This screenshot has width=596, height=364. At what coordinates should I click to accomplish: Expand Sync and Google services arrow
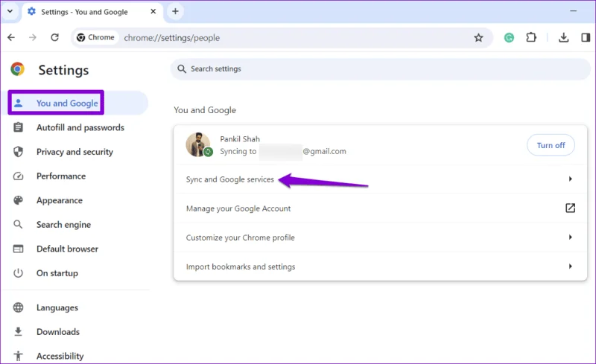tap(570, 179)
